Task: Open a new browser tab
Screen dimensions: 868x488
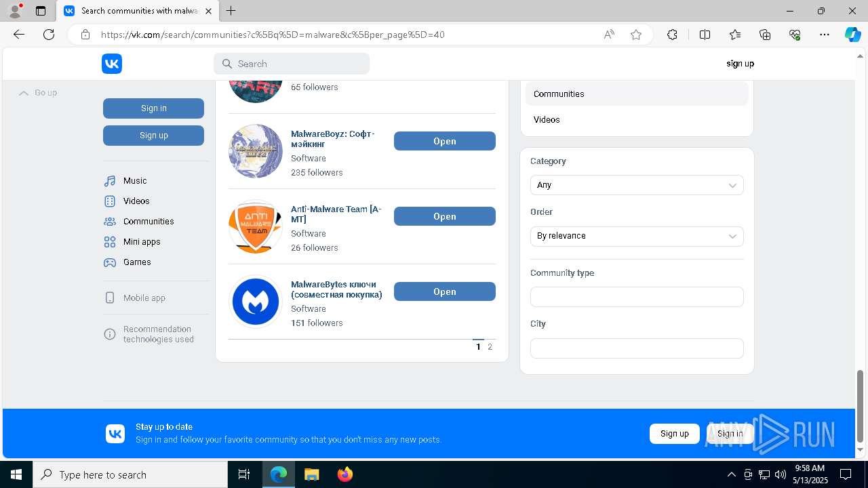Action: point(231,11)
